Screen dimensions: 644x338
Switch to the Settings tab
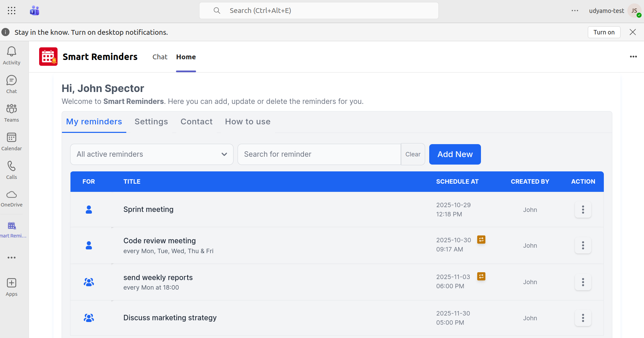151,122
